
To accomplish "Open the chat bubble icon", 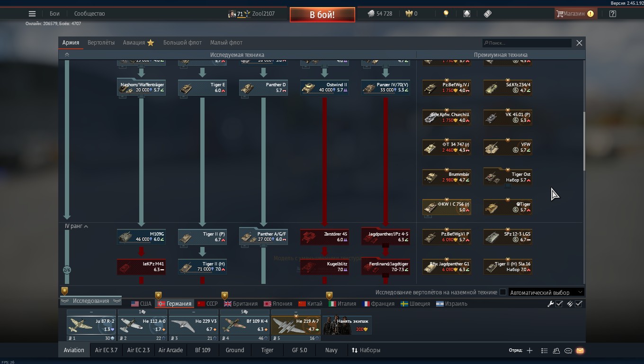I will pyautogui.click(x=568, y=351).
